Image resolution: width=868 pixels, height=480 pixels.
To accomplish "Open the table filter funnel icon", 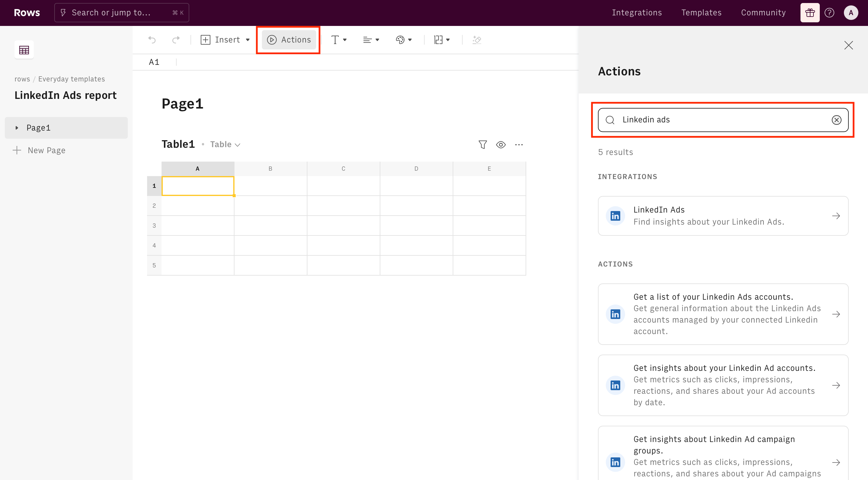I will click(x=483, y=145).
